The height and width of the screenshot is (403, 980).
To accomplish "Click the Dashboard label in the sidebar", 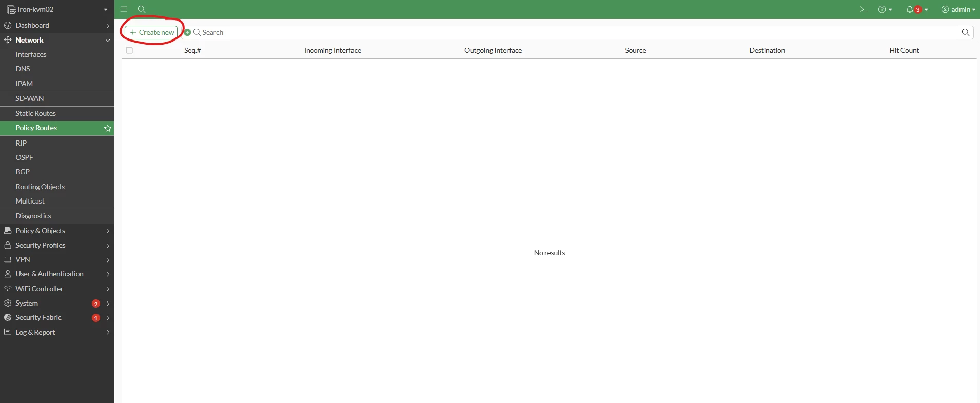I will click(x=32, y=25).
